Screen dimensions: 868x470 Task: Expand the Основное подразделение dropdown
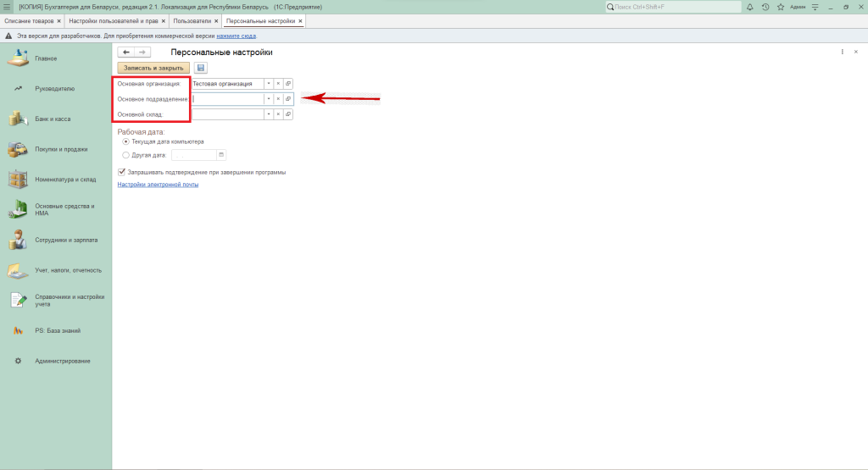point(268,99)
